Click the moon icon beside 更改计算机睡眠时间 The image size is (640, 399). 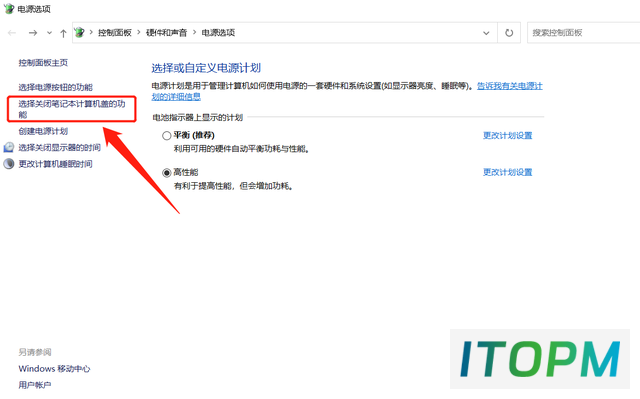(x=9, y=164)
